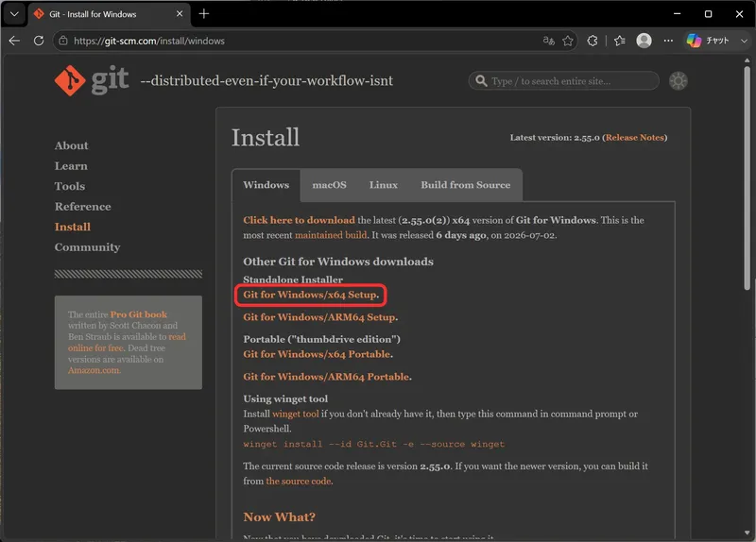Click the 'Using winget tool' heading
Viewport: 756px width, 542px height.
[285, 398]
